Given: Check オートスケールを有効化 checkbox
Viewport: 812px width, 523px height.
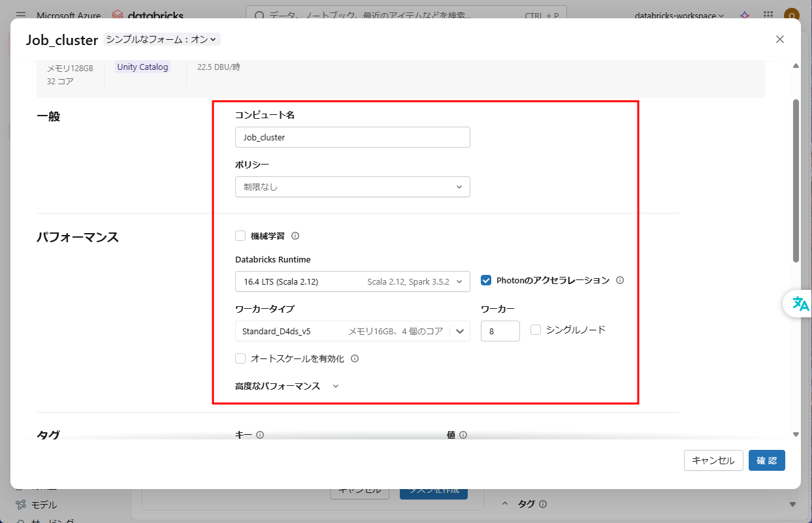Looking at the screenshot, I should 240,358.
